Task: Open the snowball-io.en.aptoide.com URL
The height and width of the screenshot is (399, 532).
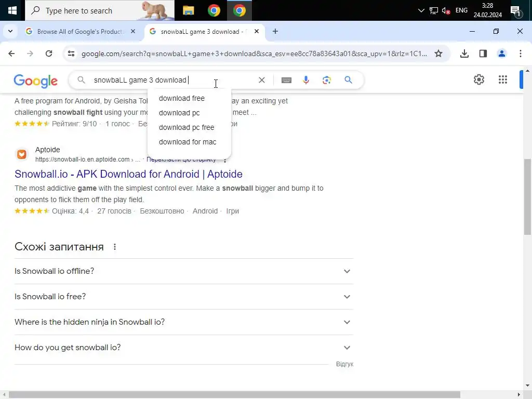Action: 87,159
